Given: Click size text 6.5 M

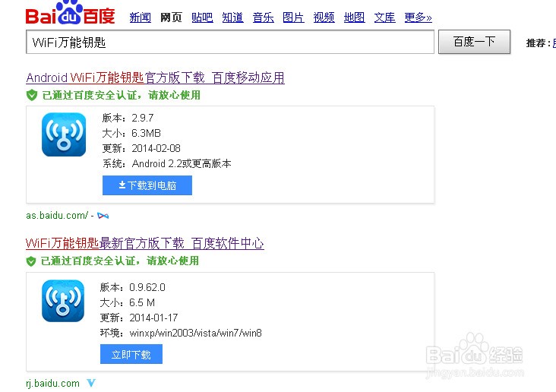Looking at the screenshot, I should [x=142, y=302].
